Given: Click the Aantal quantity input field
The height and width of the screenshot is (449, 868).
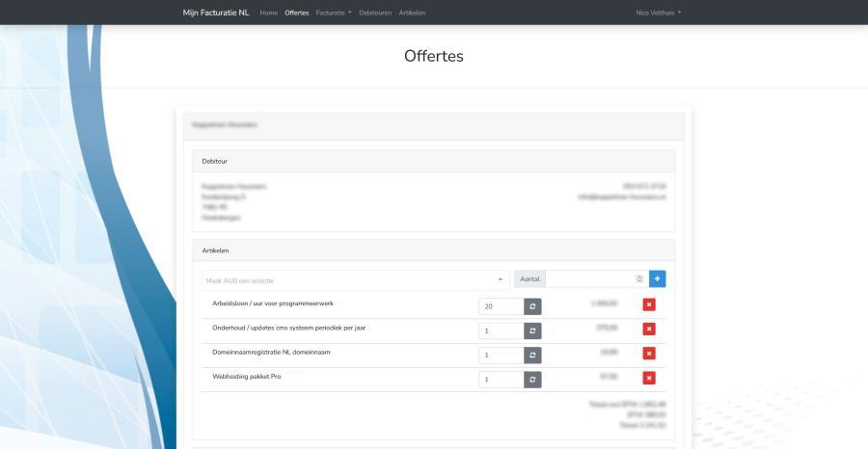Looking at the screenshot, I should point(588,279).
